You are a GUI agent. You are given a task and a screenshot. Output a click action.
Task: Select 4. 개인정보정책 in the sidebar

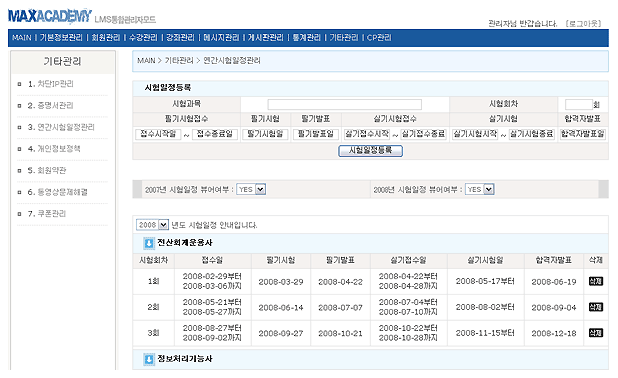[x=54, y=149]
